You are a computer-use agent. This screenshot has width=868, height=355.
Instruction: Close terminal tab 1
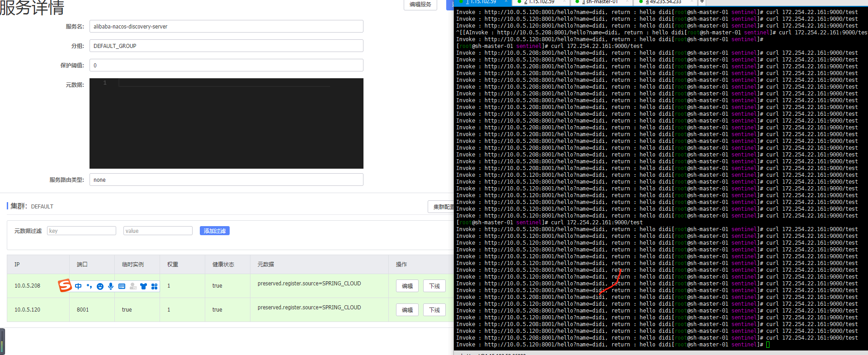[x=506, y=2]
